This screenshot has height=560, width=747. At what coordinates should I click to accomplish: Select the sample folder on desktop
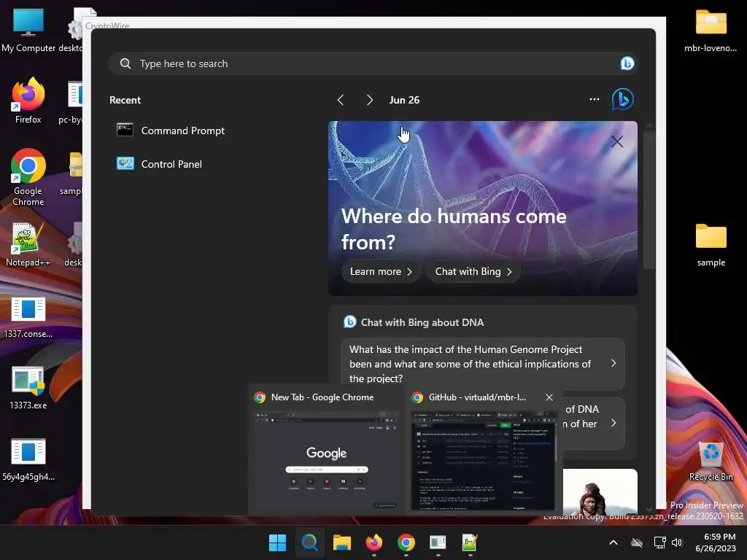pos(711,245)
